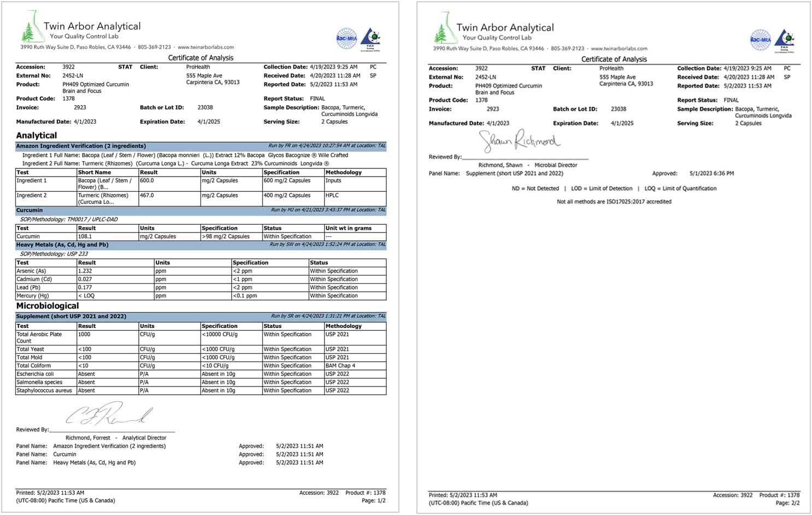812x515 pixels.
Task: Click the blue 'Amazon Ingredient Verification' section header bar
Action: (201, 146)
